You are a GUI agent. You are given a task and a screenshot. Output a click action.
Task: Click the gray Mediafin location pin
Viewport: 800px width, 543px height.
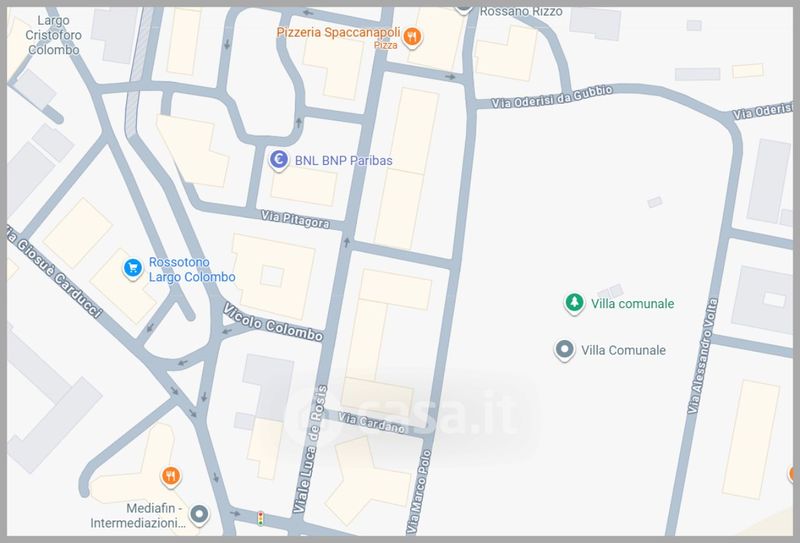(199, 516)
